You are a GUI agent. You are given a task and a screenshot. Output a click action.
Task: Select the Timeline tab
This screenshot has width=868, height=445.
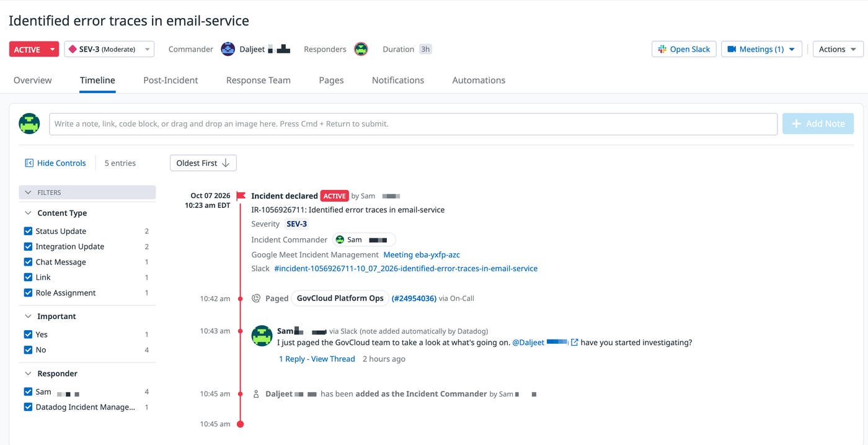click(x=97, y=80)
